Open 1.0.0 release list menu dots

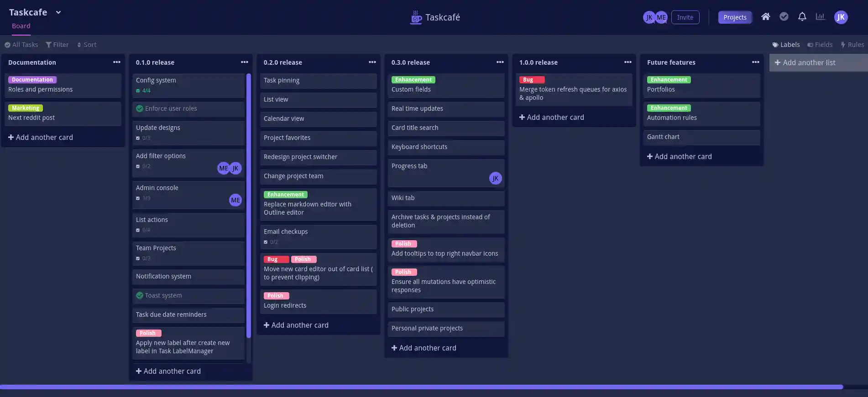(628, 62)
